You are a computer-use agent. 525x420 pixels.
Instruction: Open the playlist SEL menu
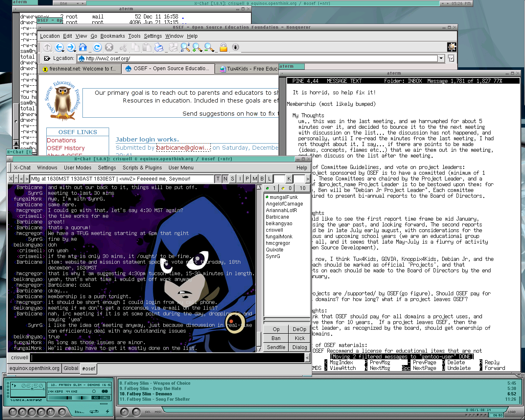[x=148, y=412]
